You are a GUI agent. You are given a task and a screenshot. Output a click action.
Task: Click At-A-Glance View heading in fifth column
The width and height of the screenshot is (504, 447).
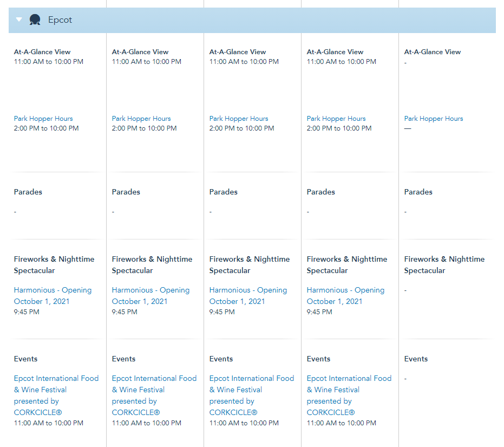433,52
